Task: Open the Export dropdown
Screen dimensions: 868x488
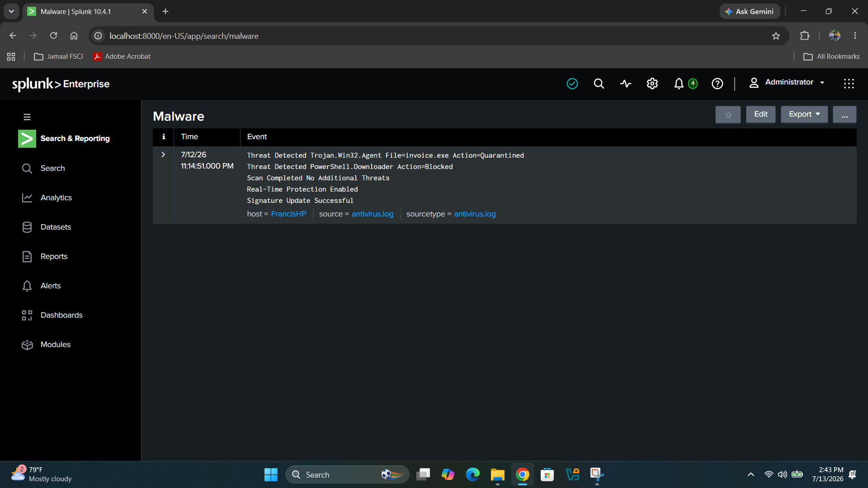Action: pos(804,114)
